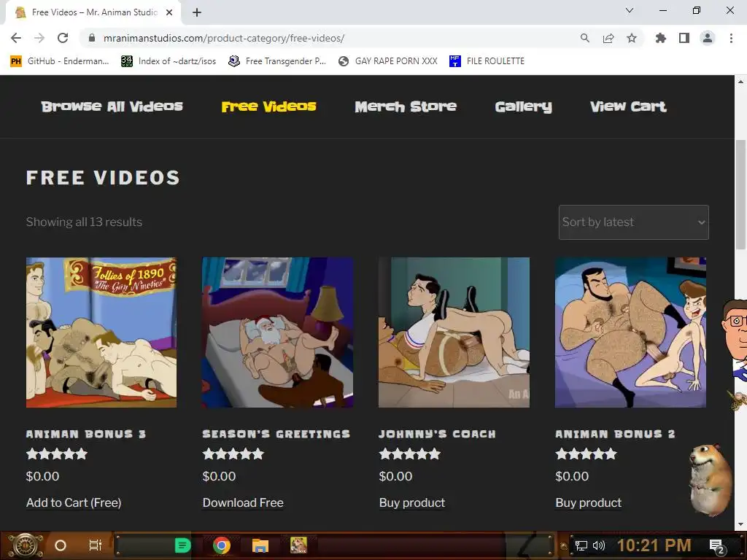747x560 pixels.
Task: Expand the Sort by latest dropdown
Action: pyautogui.click(x=634, y=222)
